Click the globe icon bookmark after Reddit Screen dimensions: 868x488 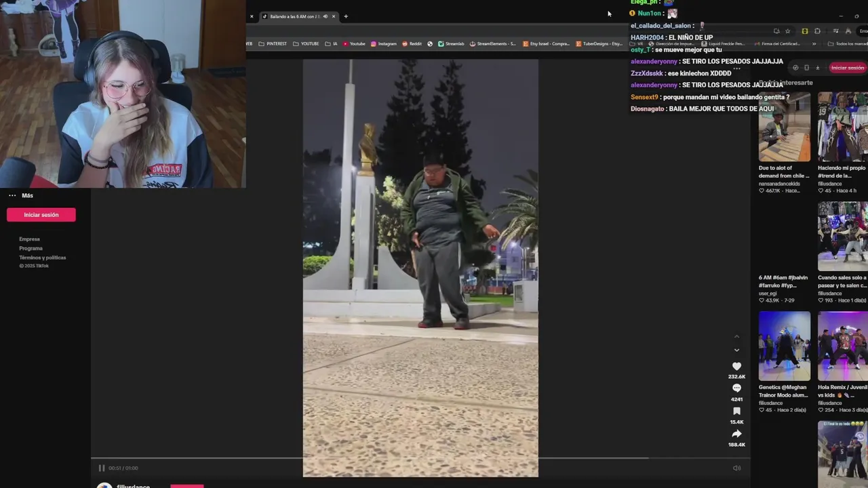tap(430, 43)
